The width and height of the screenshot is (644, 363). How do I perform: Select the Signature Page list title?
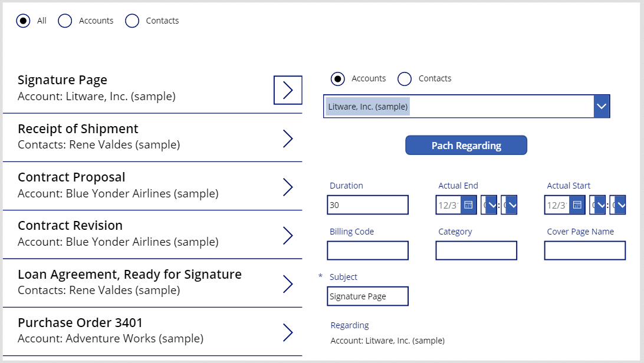tap(63, 80)
